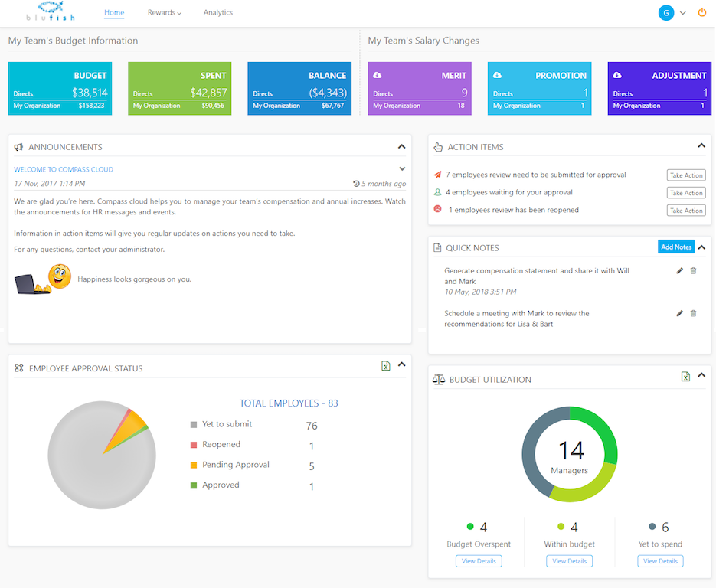The height and width of the screenshot is (588, 716).
Task: Click the Budget Utilization scales icon
Action: 439,380
